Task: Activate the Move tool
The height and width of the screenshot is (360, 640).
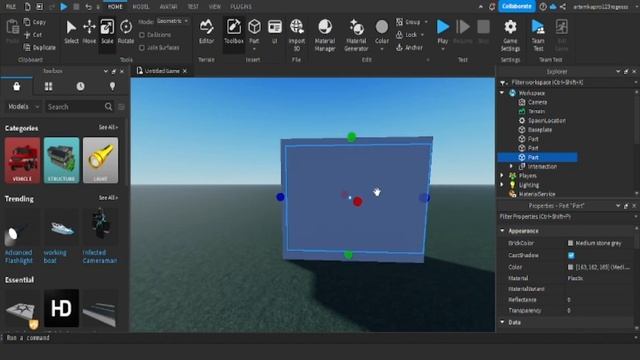Action: [89, 32]
